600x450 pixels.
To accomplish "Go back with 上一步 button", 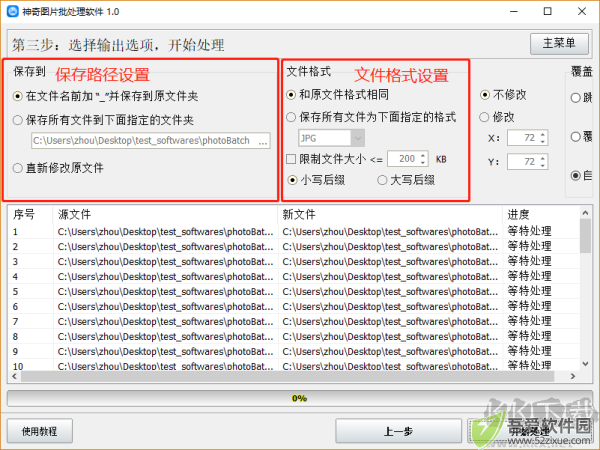I will pyautogui.click(x=398, y=431).
